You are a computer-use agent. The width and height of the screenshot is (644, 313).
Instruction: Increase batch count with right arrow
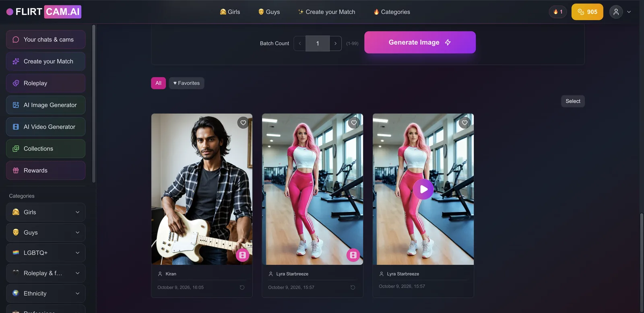[336, 43]
